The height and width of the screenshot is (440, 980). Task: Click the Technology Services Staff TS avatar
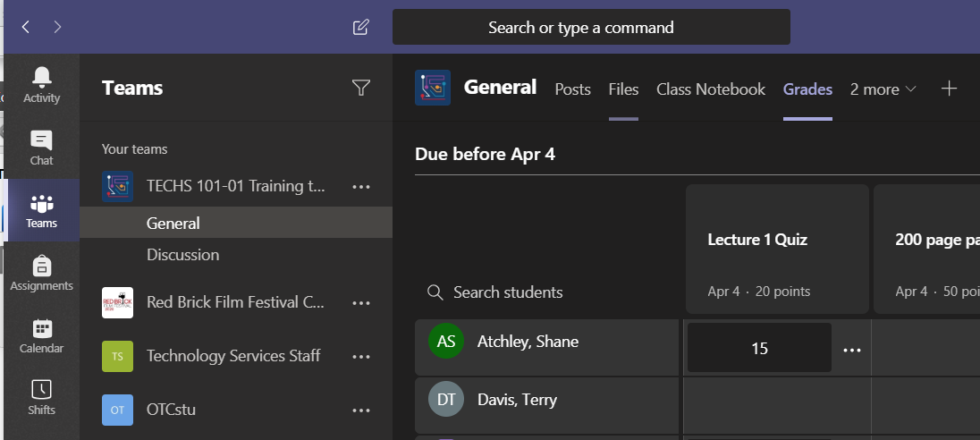[117, 356]
